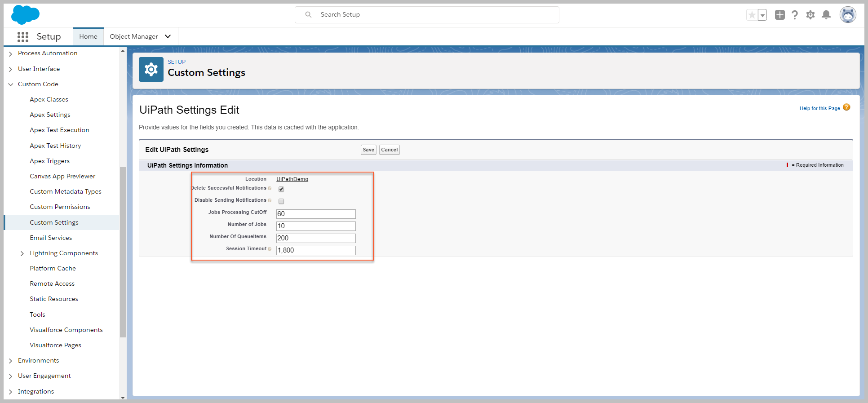
Task: Open Visualforce Components in sidebar
Action: pos(66,330)
